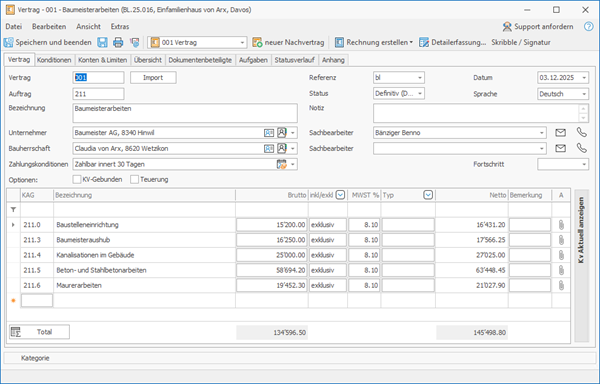The width and height of the screenshot is (600, 384).
Task: Click the filter funnel icon in grid
Action: pos(13,210)
